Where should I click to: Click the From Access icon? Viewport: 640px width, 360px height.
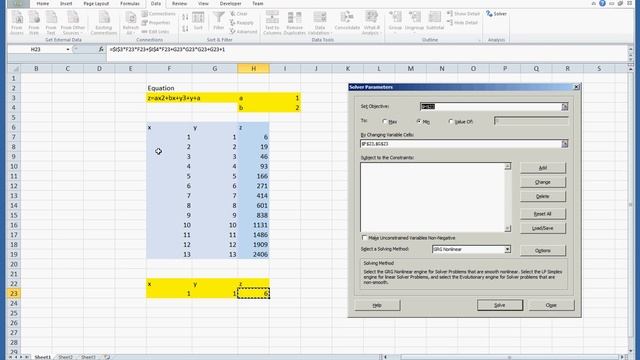17,23
